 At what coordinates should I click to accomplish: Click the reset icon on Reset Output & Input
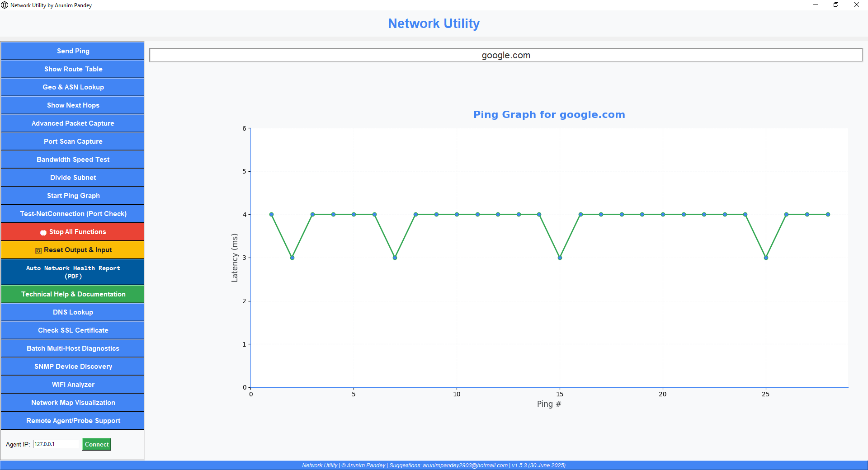pyautogui.click(x=38, y=250)
